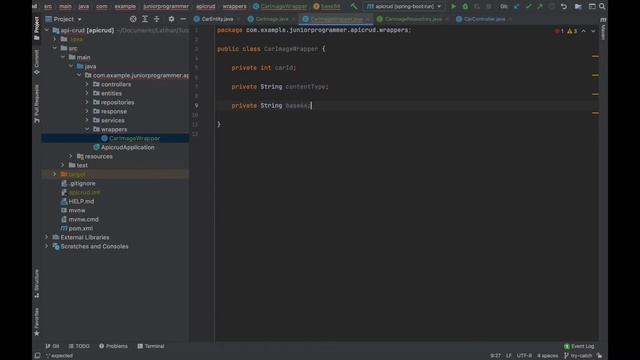The image size is (640, 360).
Task: Open the Terminal tool window
Action: click(x=151, y=346)
